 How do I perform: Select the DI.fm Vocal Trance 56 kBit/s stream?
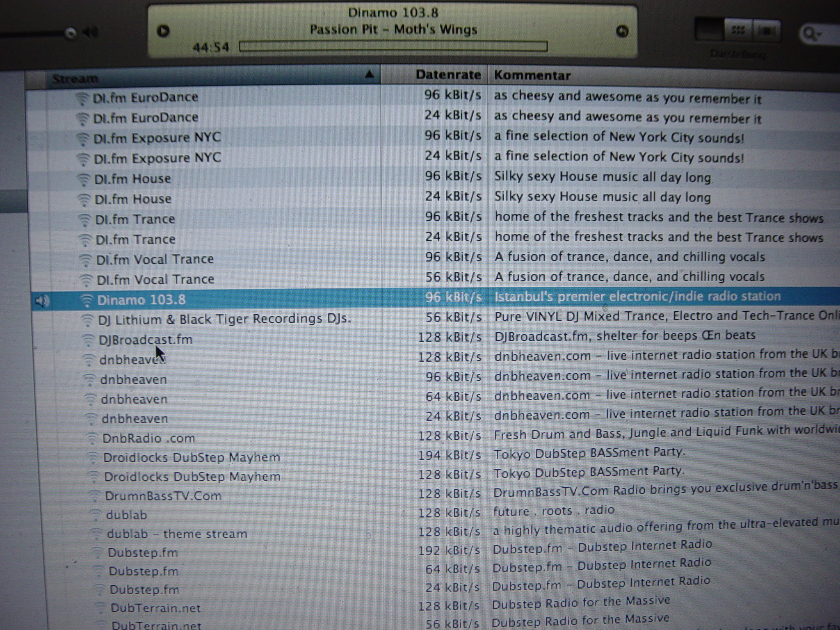[x=155, y=280]
